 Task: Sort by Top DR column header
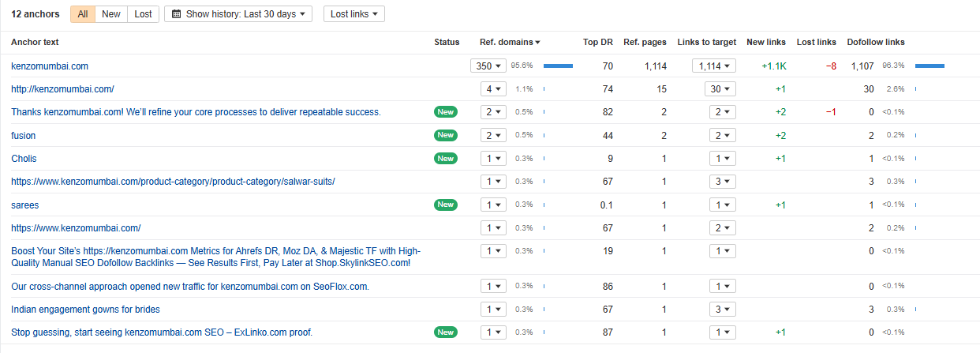[597, 42]
